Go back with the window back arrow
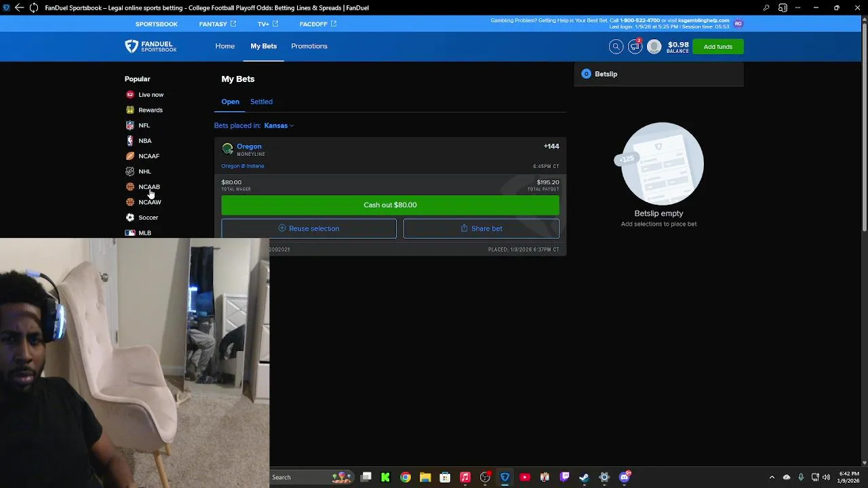Image resolution: width=868 pixels, height=488 pixels. (x=19, y=8)
